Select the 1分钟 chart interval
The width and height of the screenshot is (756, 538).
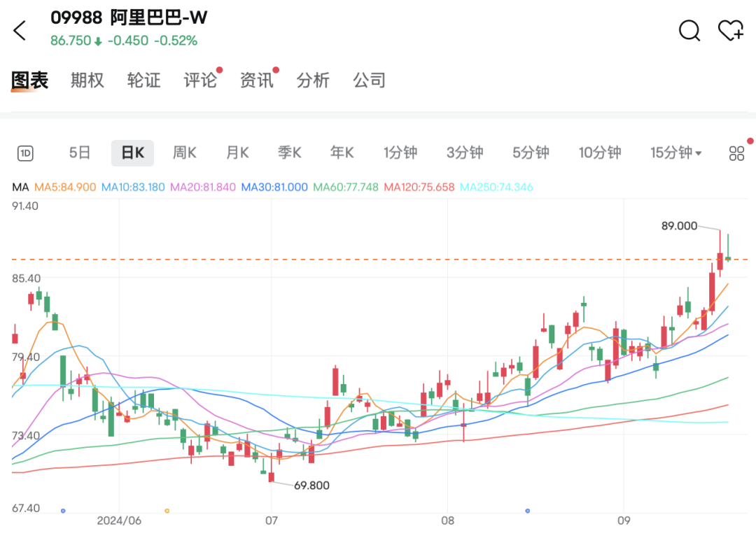tap(400, 153)
